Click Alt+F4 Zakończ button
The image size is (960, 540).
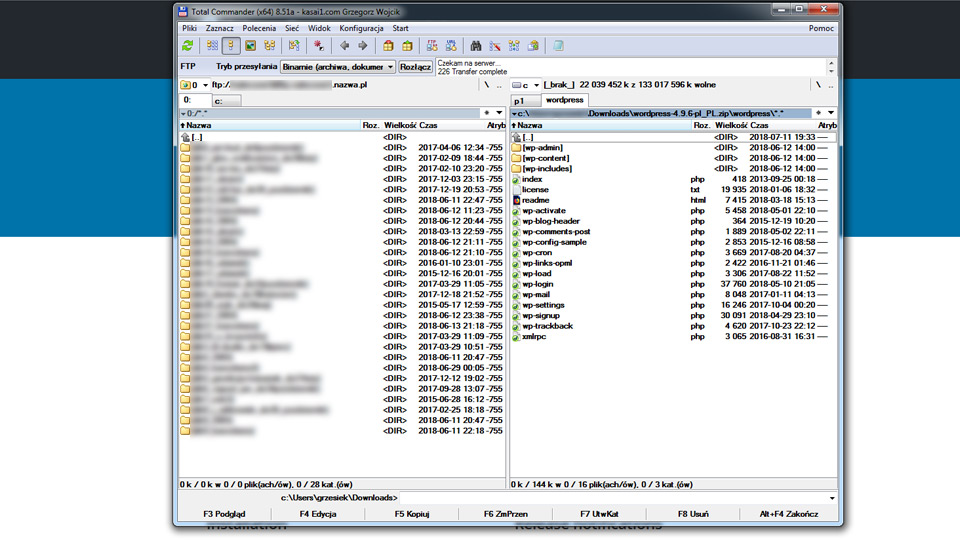pyautogui.click(x=789, y=514)
